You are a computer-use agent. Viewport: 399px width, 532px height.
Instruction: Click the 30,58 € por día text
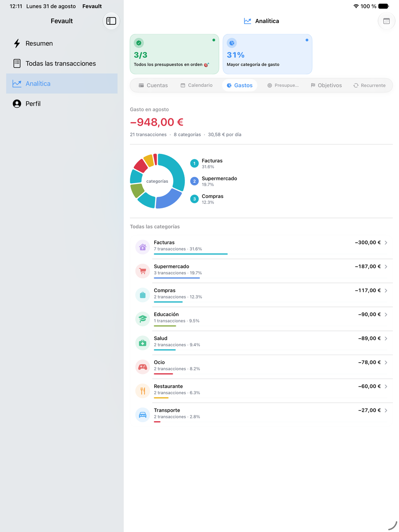[225, 135]
